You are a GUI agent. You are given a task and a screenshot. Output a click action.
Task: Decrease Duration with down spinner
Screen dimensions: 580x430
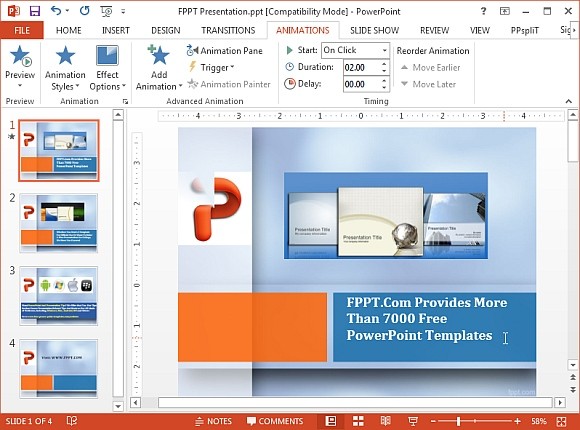coord(384,71)
